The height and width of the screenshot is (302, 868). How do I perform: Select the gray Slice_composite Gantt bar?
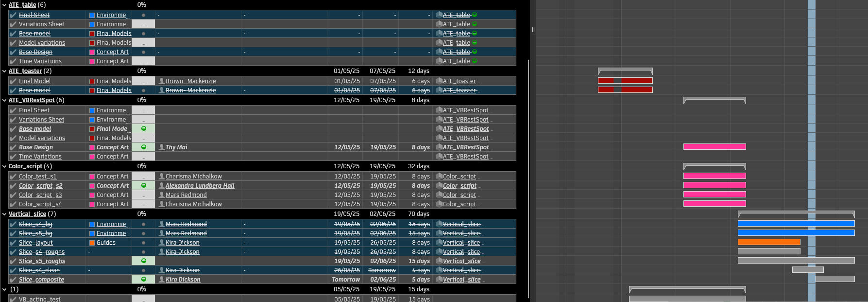coord(835,279)
